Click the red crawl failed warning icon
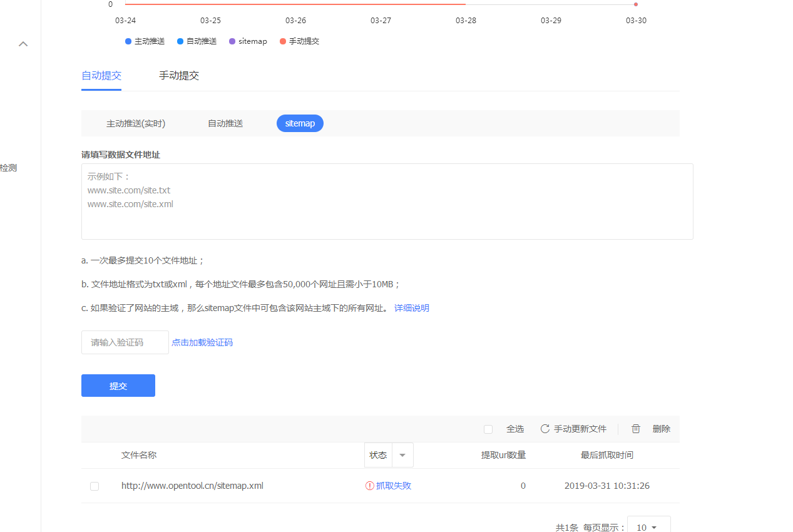793x532 pixels. [x=370, y=486]
